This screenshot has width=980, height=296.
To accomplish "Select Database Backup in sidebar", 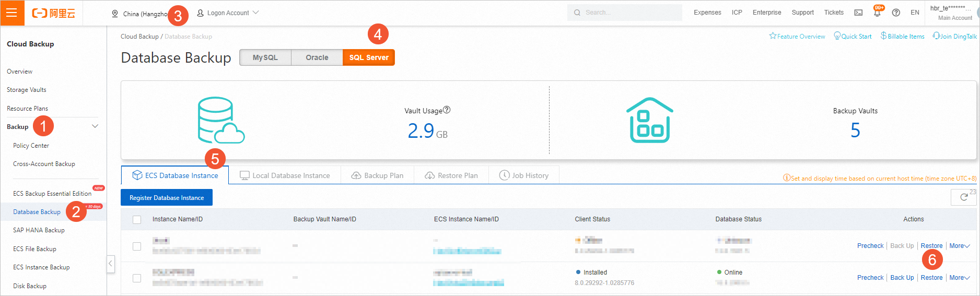I will [x=37, y=212].
